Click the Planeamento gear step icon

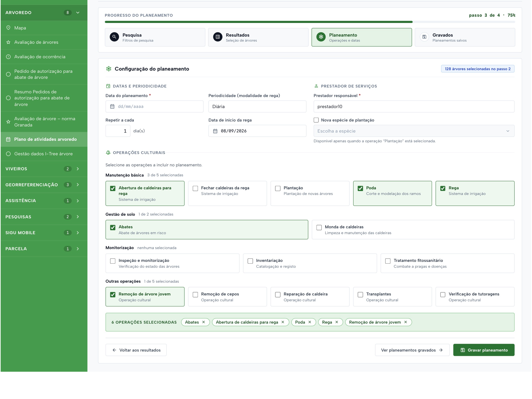coord(321,37)
